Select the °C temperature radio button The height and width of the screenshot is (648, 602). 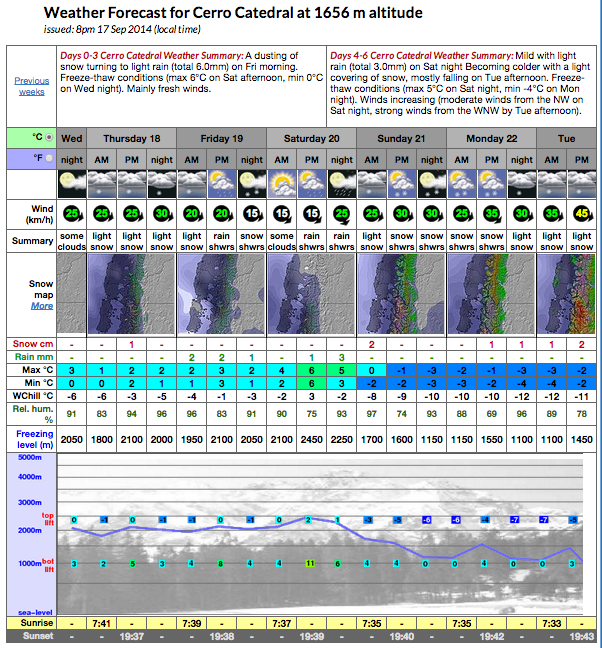[x=49, y=137]
